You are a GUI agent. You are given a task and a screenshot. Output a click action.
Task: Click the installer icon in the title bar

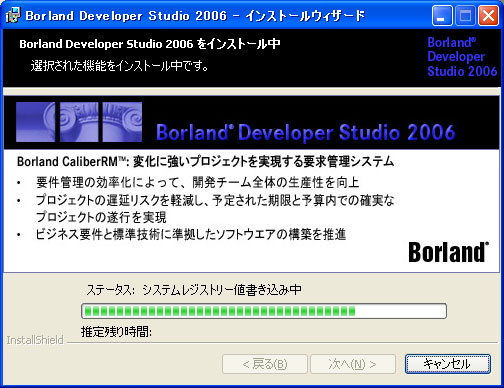13,15
